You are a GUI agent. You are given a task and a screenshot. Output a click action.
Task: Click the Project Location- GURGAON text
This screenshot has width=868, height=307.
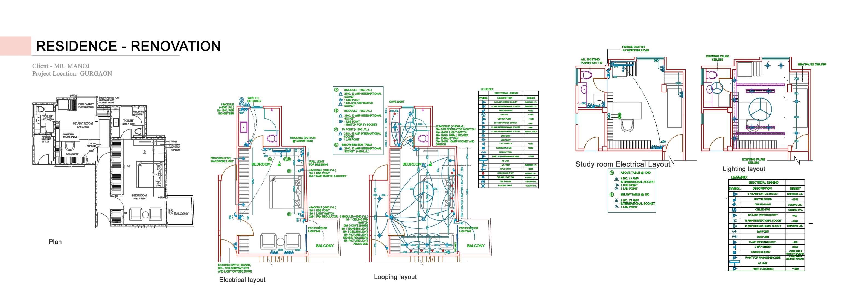point(72,73)
